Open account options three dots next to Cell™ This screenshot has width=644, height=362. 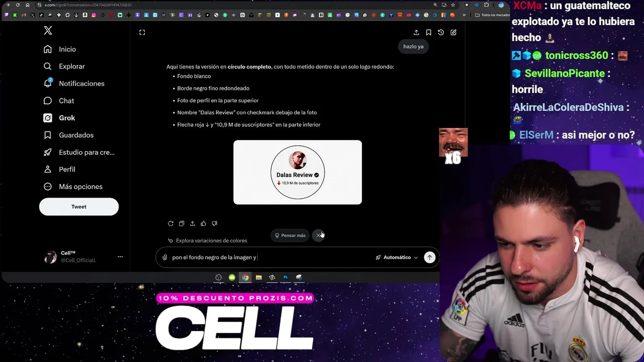120,256
